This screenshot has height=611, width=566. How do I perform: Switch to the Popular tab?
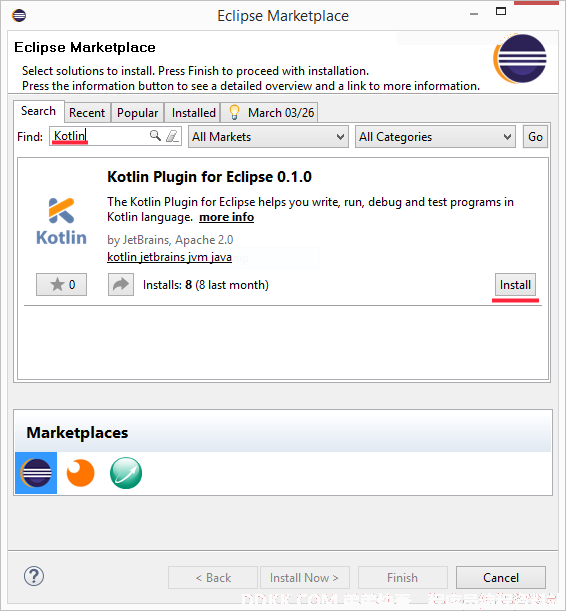(138, 113)
